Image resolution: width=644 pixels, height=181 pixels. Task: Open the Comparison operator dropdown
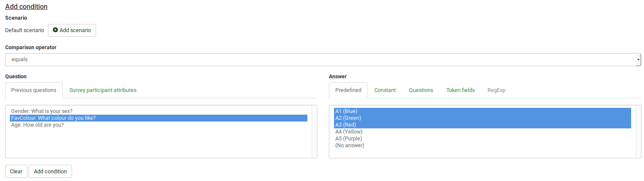pyautogui.click(x=322, y=60)
